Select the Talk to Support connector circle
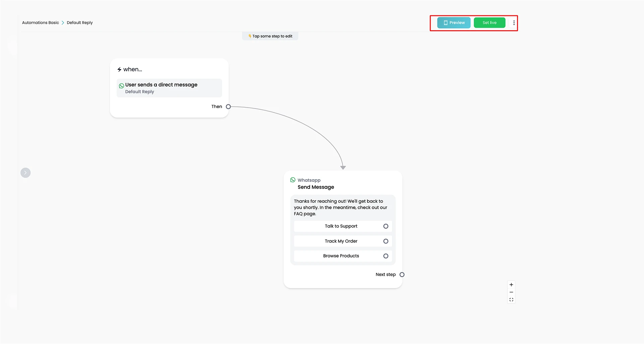644x344 pixels. click(386, 227)
